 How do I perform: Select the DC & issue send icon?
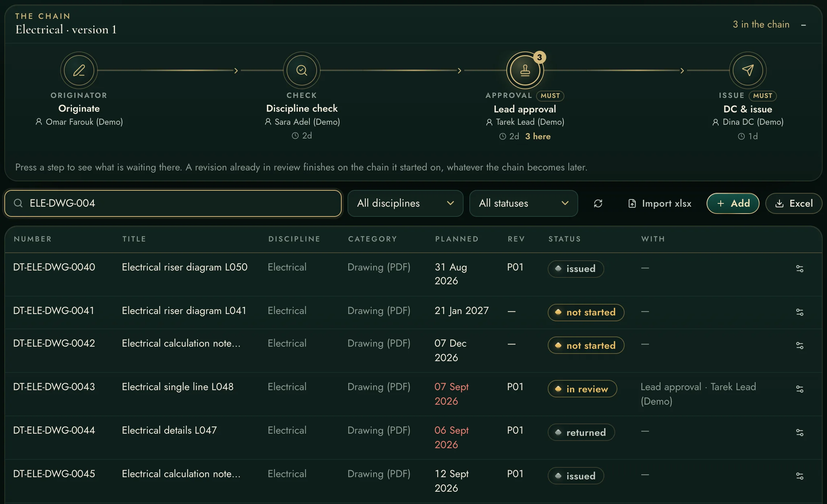[748, 70]
